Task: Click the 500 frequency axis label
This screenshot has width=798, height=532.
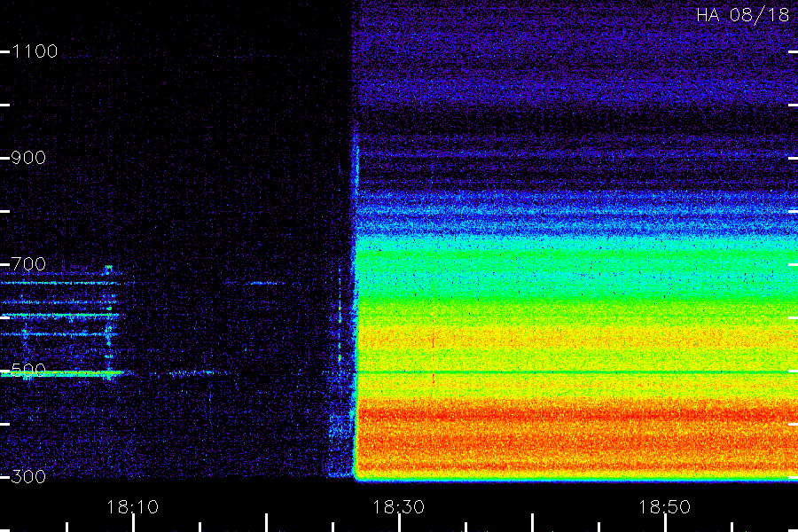Action: (x=28, y=371)
